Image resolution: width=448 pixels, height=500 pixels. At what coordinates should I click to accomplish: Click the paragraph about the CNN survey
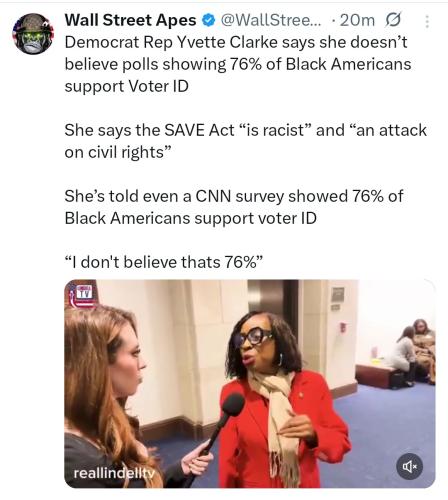pos(234,207)
